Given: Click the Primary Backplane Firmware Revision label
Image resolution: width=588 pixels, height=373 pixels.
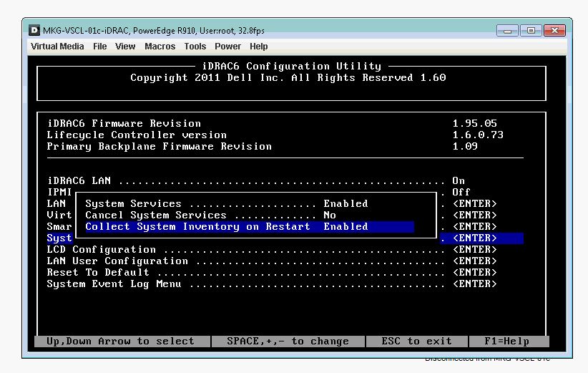Looking at the screenshot, I should [160, 146].
